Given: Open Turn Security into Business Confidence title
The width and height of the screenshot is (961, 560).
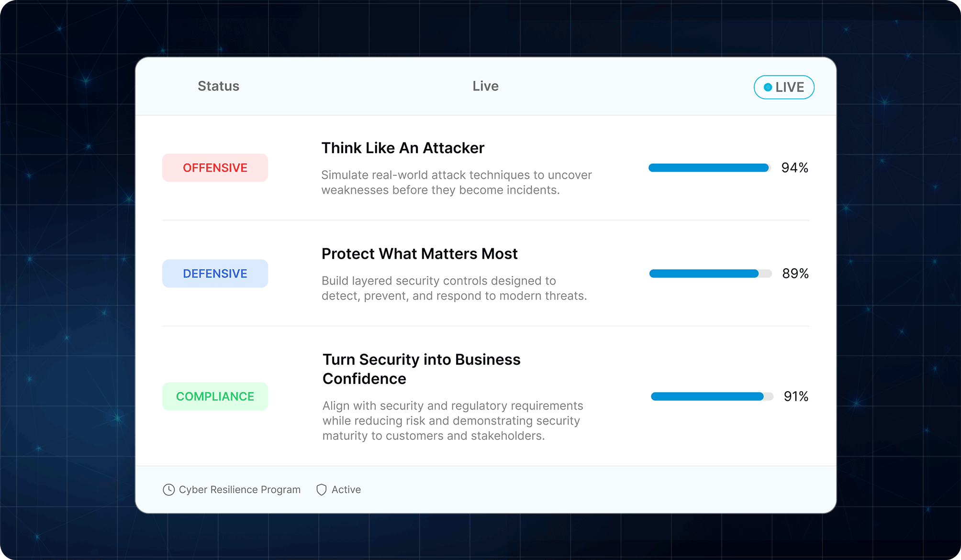Looking at the screenshot, I should pyautogui.click(x=421, y=369).
